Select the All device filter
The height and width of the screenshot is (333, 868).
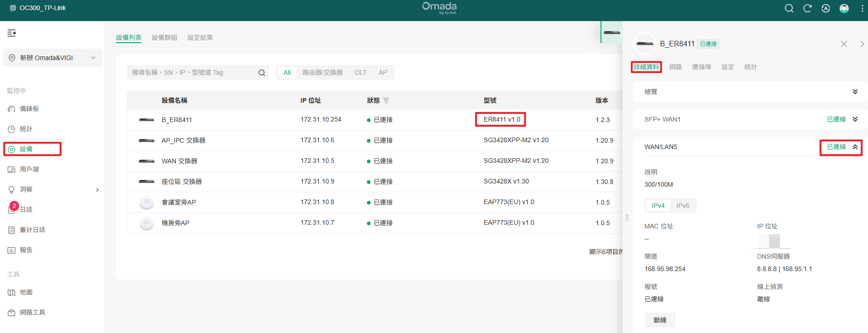(x=287, y=72)
